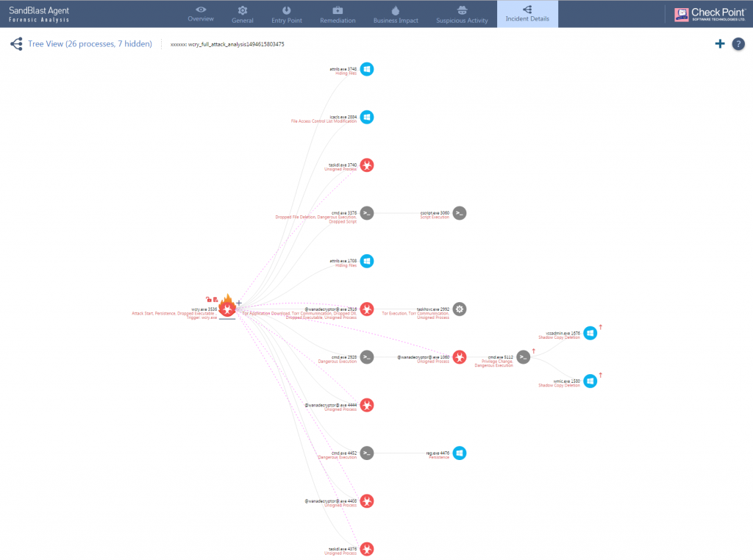Select the wmic.exe 1580 process node

coord(590,381)
